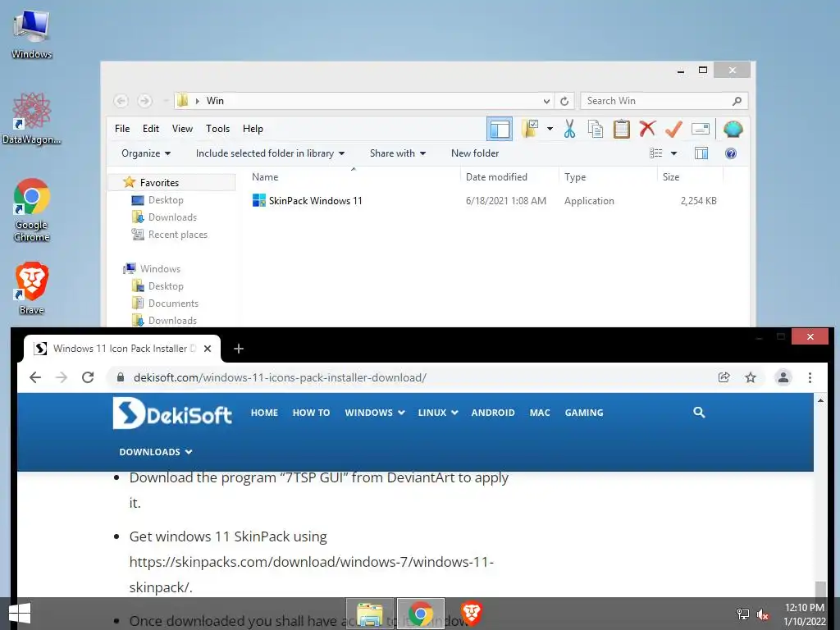Open the Tools menu in Explorer
840x630 pixels.
click(217, 129)
